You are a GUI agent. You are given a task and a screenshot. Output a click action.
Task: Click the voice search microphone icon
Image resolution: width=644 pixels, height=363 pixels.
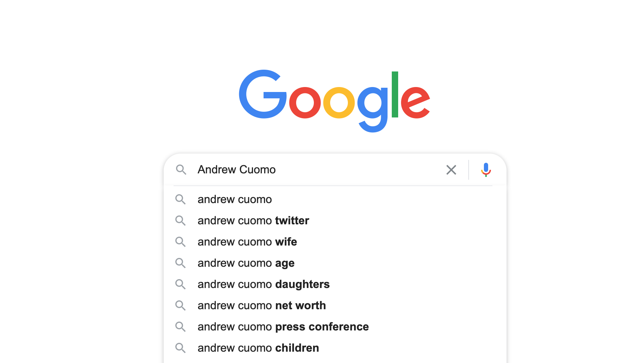(x=486, y=170)
